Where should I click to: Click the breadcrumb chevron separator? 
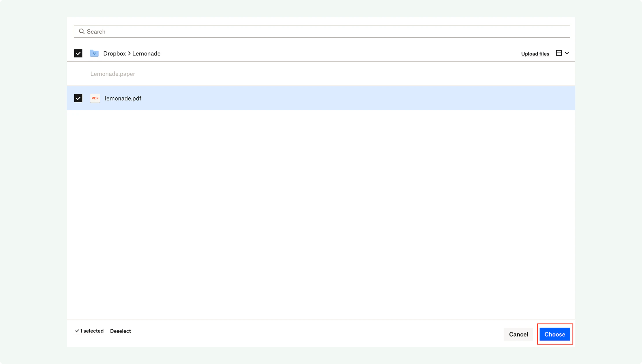point(129,53)
